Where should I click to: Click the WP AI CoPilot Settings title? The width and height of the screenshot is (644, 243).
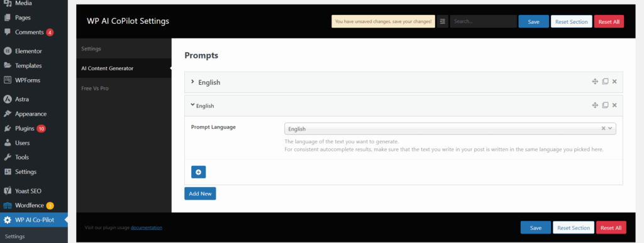[x=128, y=21]
